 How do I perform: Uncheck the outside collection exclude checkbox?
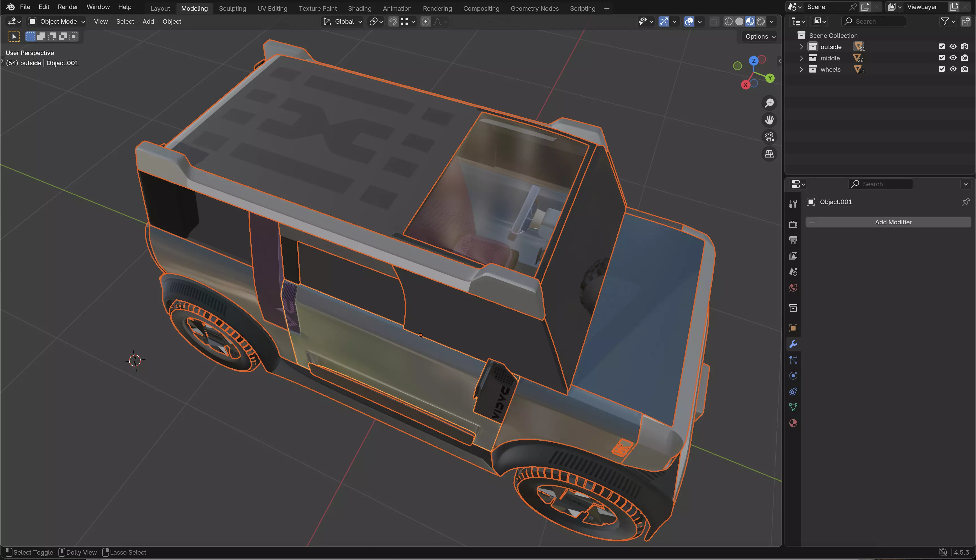(942, 47)
